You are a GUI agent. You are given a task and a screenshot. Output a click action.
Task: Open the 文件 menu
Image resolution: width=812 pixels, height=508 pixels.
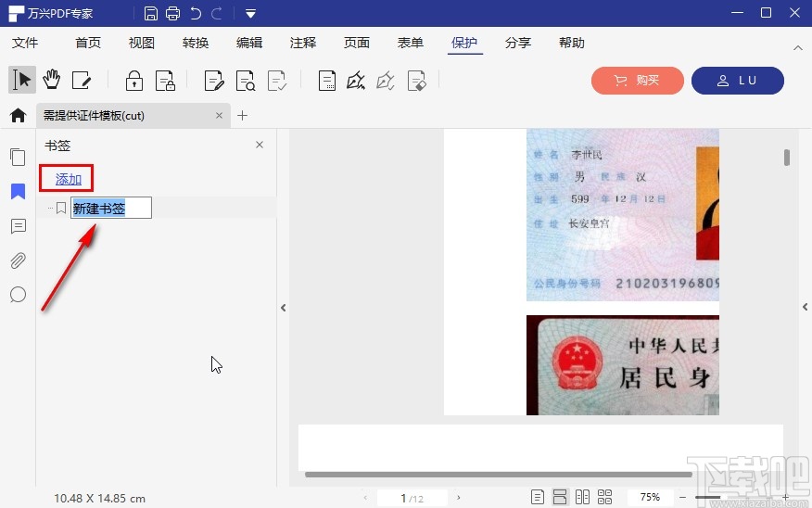click(x=25, y=43)
